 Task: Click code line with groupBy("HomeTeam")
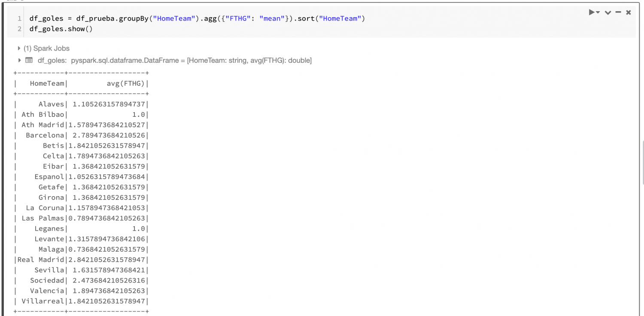197,18
